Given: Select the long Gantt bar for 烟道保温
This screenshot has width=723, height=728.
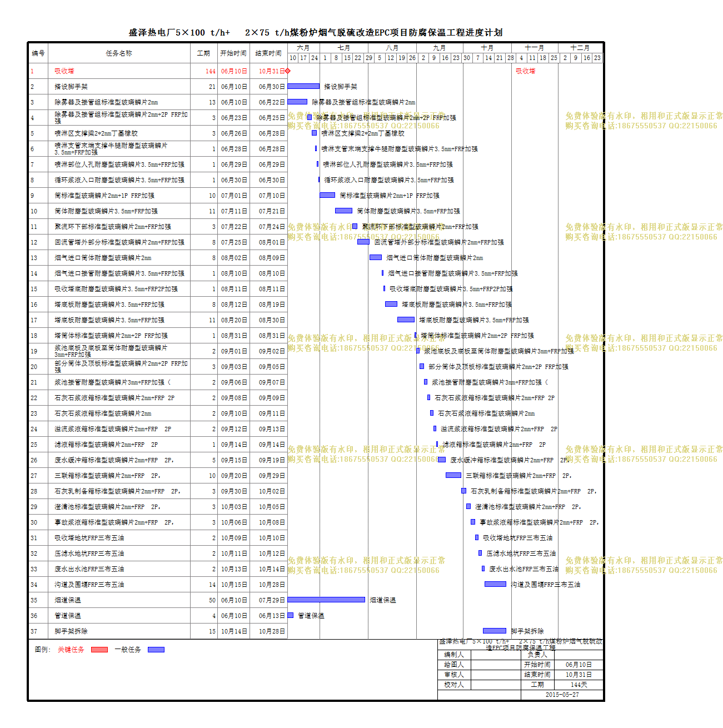Looking at the screenshot, I should (326, 600).
